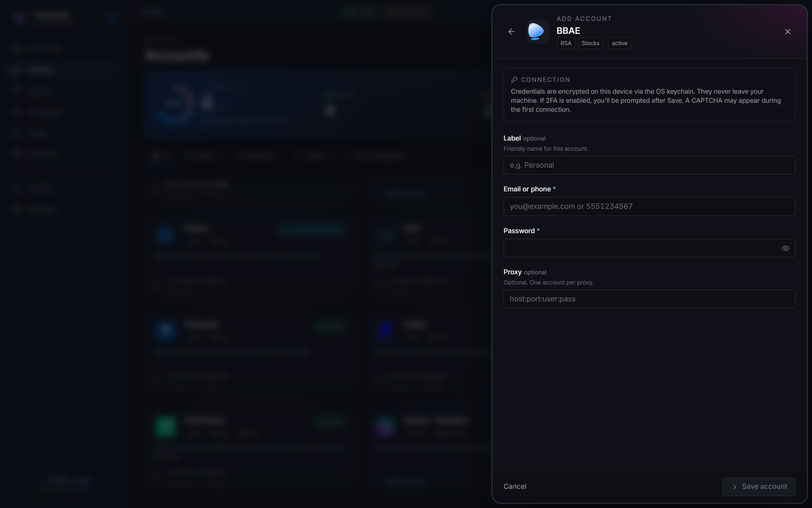Viewport: 812px width, 508px height.
Task: Click the ADD ACCOUNT heading text
Action: (x=584, y=19)
